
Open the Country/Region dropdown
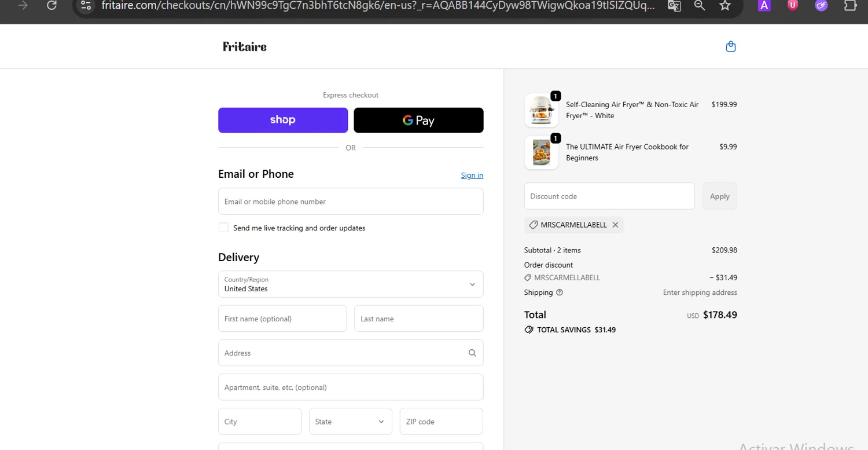351,284
